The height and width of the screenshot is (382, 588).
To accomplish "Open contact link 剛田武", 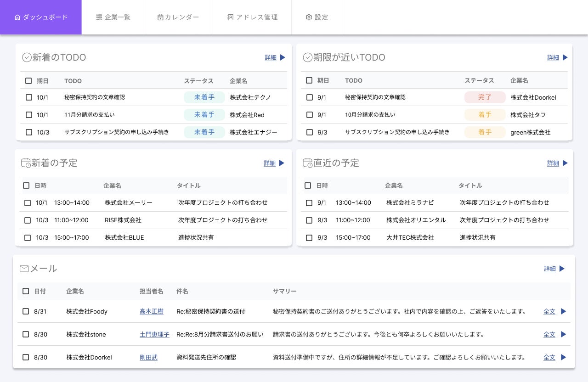I will pos(148,357).
